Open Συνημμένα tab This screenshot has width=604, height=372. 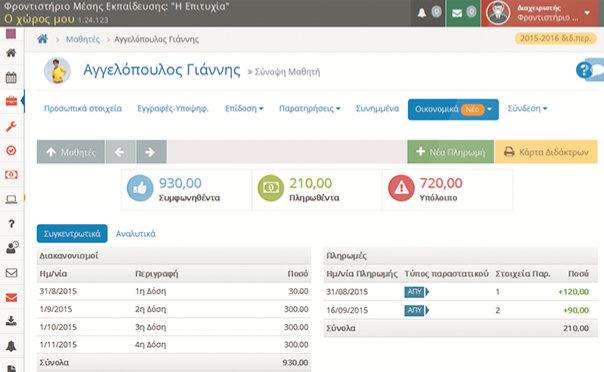point(377,109)
